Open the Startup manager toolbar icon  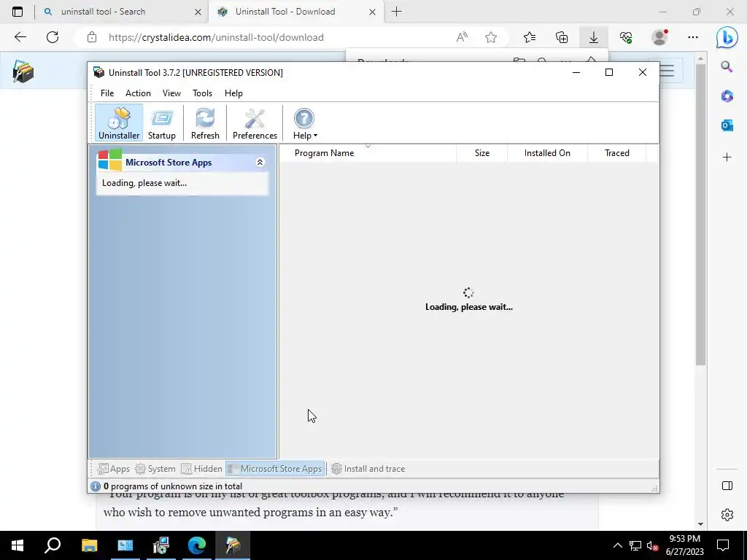pyautogui.click(x=161, y=123)
